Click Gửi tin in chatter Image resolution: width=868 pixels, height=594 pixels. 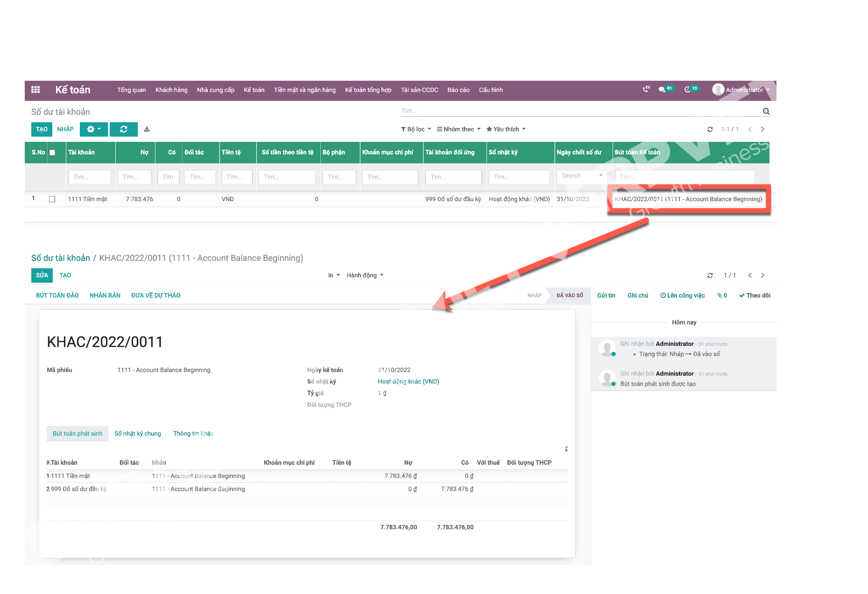606,295
